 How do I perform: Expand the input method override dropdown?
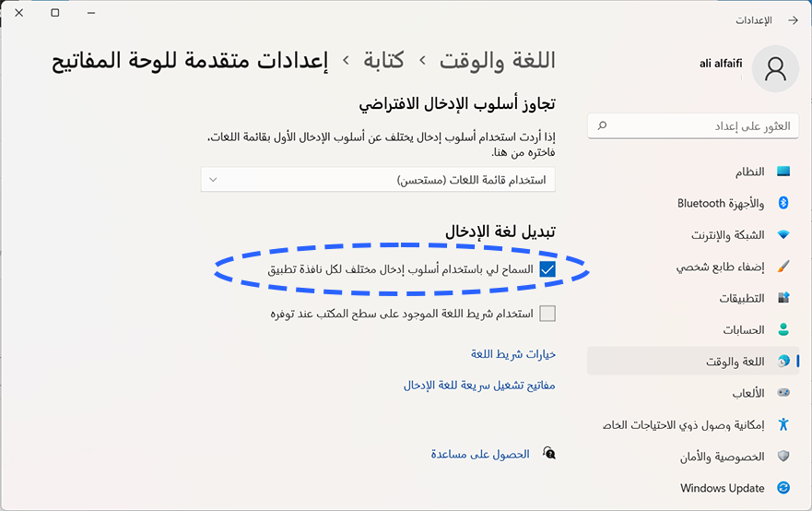[x=378, y=180]
